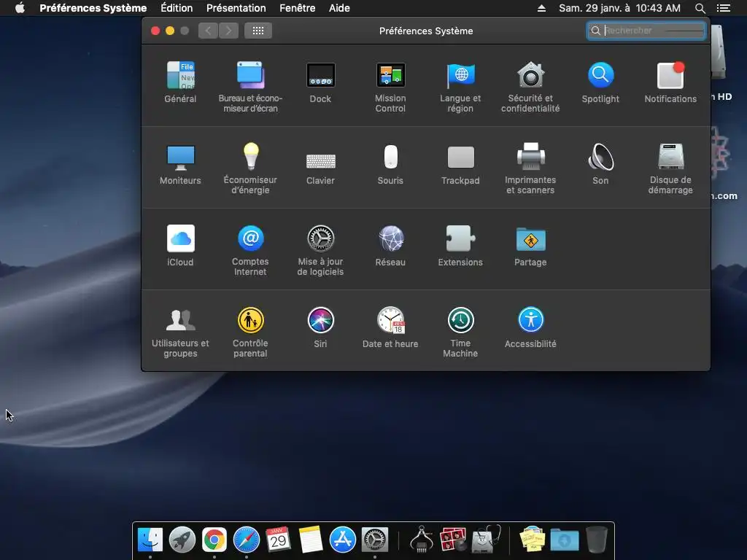Open Notes from the Dock
Image resolution: width=747 pixels, height=560 pixels.
pyautogui.click(x=311, y=540)
